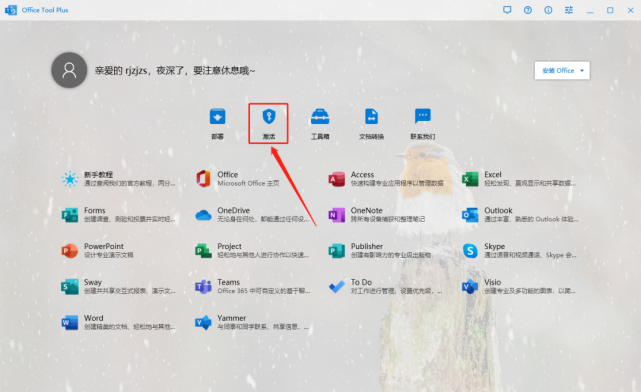Open the info about icon in title bar
Viewport: 641px width, 392px height.
(548, 10)
